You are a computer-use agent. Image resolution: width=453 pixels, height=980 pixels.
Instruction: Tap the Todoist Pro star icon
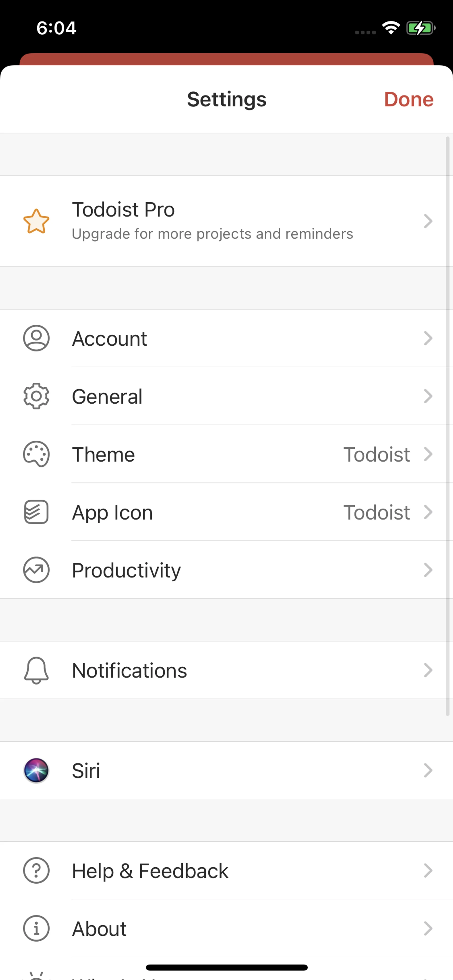(x=36, y=221)
